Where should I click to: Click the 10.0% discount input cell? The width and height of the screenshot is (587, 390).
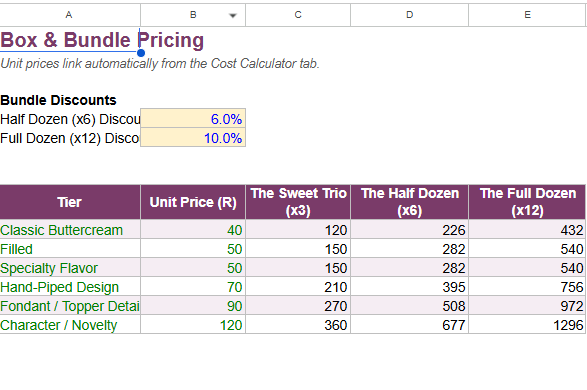click(x=193, y=138)
